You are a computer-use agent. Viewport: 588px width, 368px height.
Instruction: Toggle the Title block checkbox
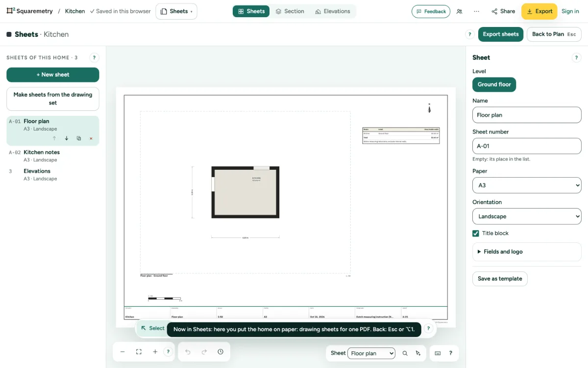(x=476, y=234)
